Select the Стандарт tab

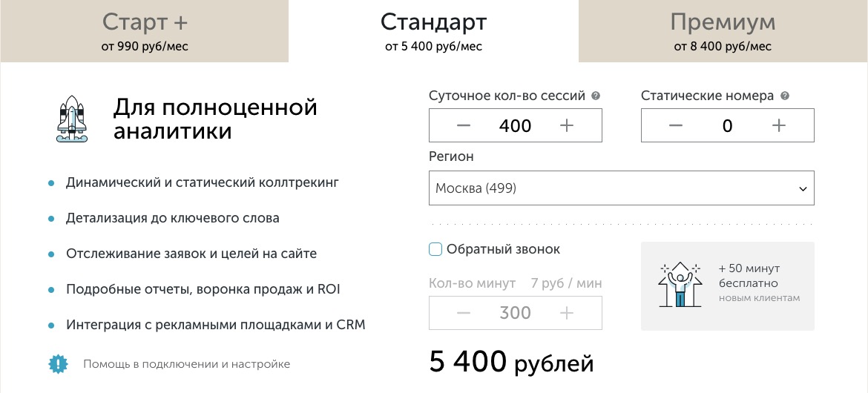(433, 31)
